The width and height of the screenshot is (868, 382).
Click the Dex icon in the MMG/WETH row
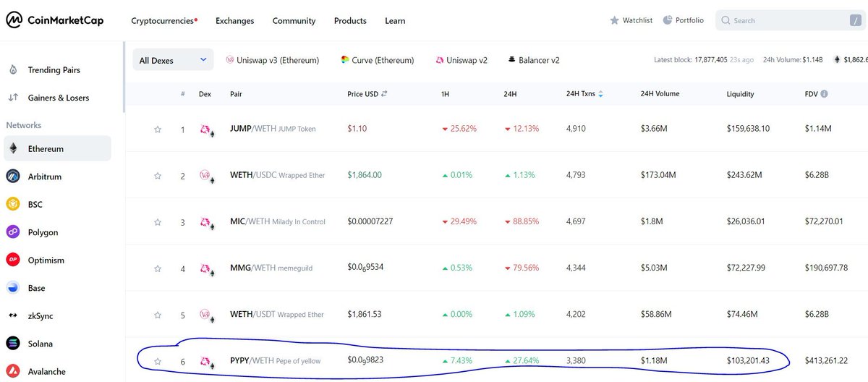click(207, 268)
